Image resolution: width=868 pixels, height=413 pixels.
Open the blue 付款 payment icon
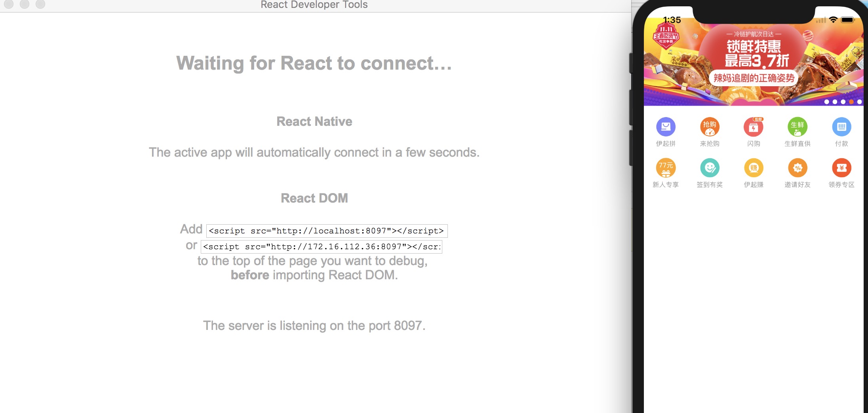pyautogui.click(x=841, y=127)
